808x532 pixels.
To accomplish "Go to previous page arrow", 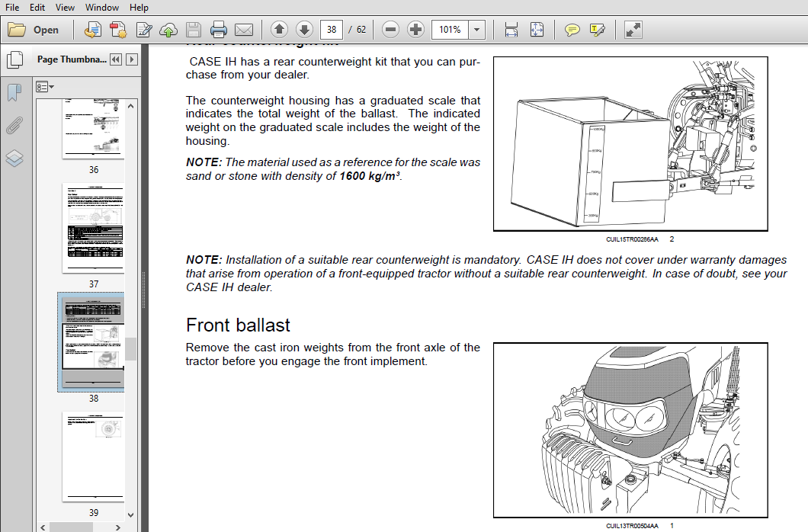I will tap(279, 30).
